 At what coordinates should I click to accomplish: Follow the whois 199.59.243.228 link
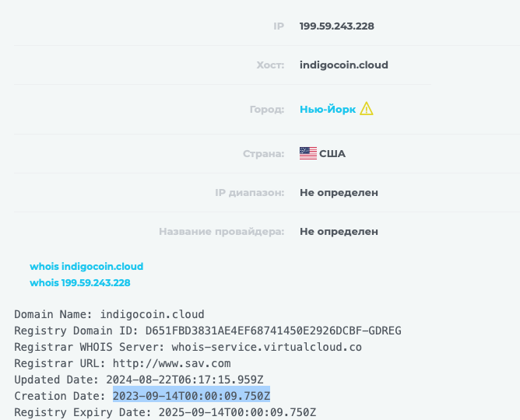coord(80,283)
